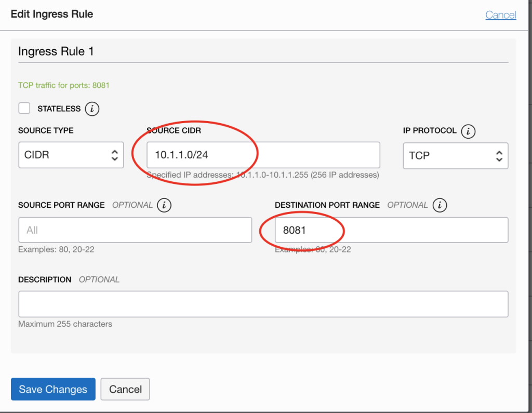532x413 pixels.
Task: Open the IP Protocol info tooltip
Action: pyautogui.click(x=468, y=131)
